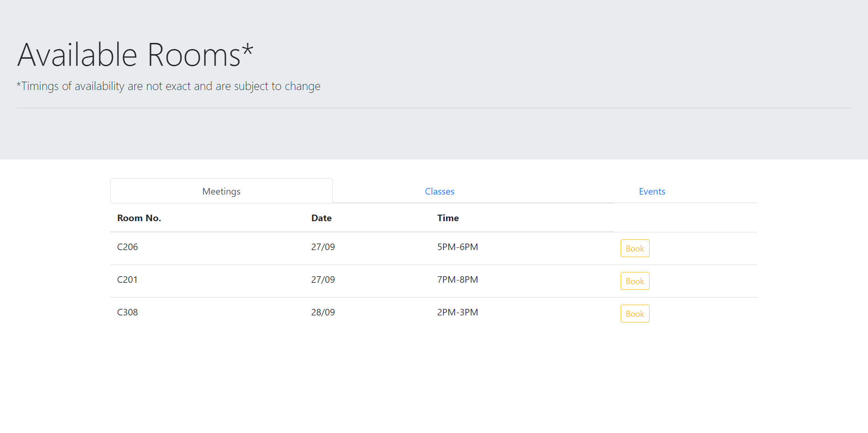868x433 pixels.
Task: Click the 28/09 date cell
Action: pos(323,312)
